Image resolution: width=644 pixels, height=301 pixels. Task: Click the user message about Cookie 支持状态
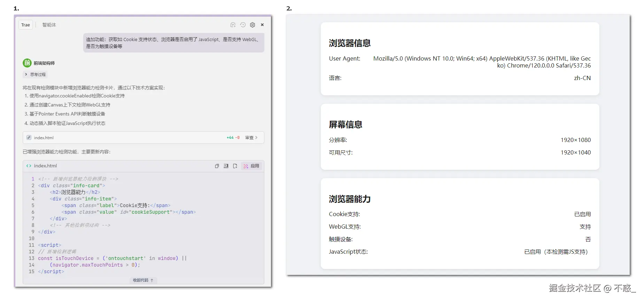click(x=173, y=43)
